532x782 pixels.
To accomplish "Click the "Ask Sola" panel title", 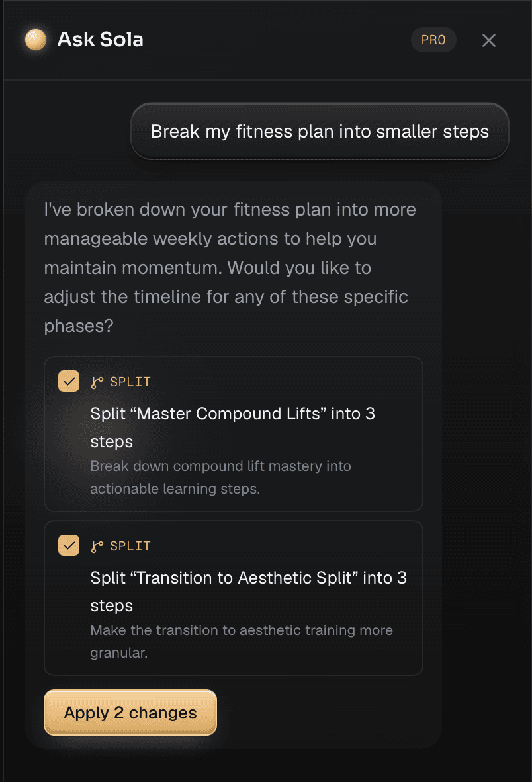I will (100, 40).
